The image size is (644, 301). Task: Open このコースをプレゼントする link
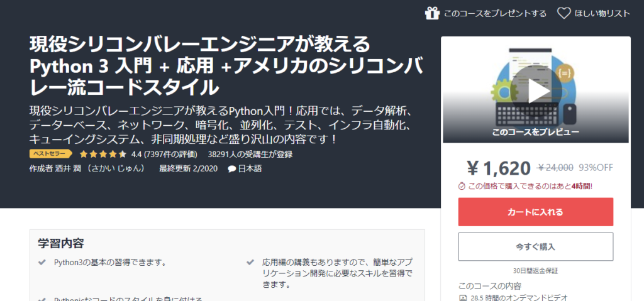(x=495, y=14)
